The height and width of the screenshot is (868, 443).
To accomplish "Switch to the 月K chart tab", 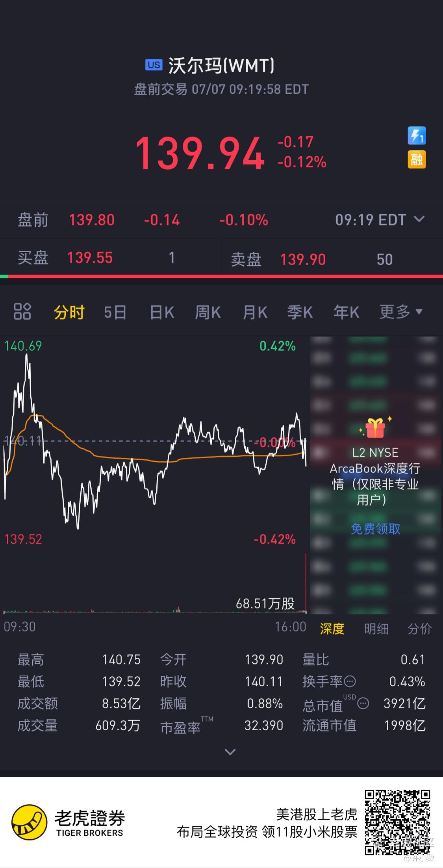I will point(255,312).
